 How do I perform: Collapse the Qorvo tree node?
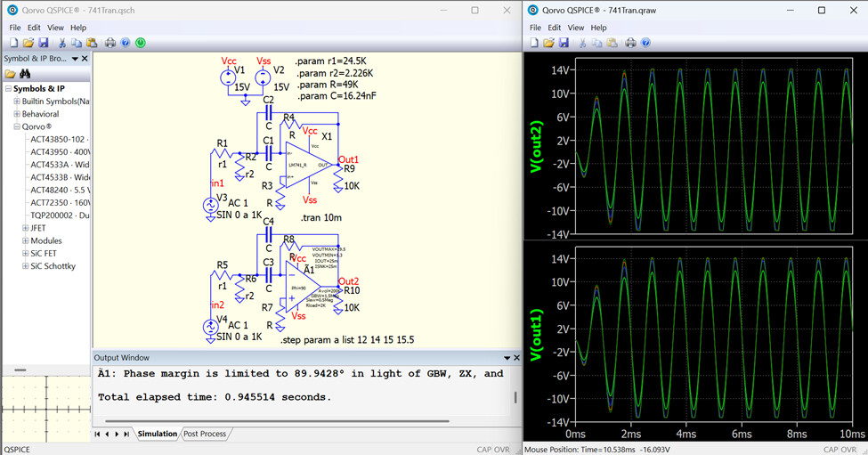pyautogui.click(x=16, y=126)
